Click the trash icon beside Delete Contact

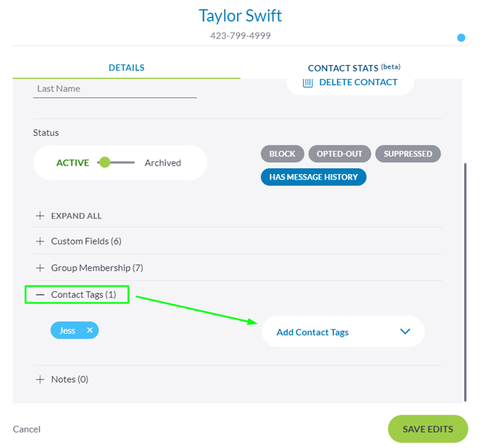pos(308,82)
